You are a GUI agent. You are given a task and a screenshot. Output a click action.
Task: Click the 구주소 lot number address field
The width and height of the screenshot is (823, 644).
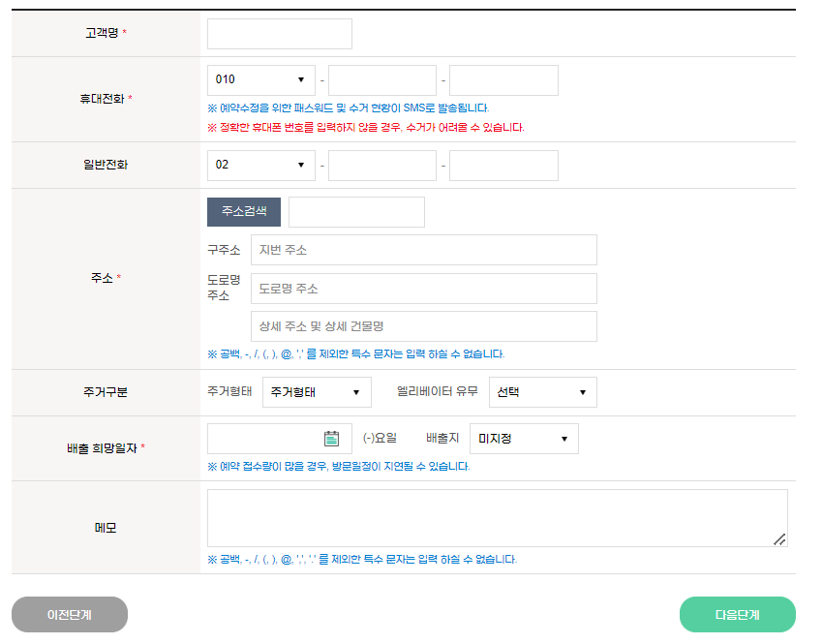[423, 250]
